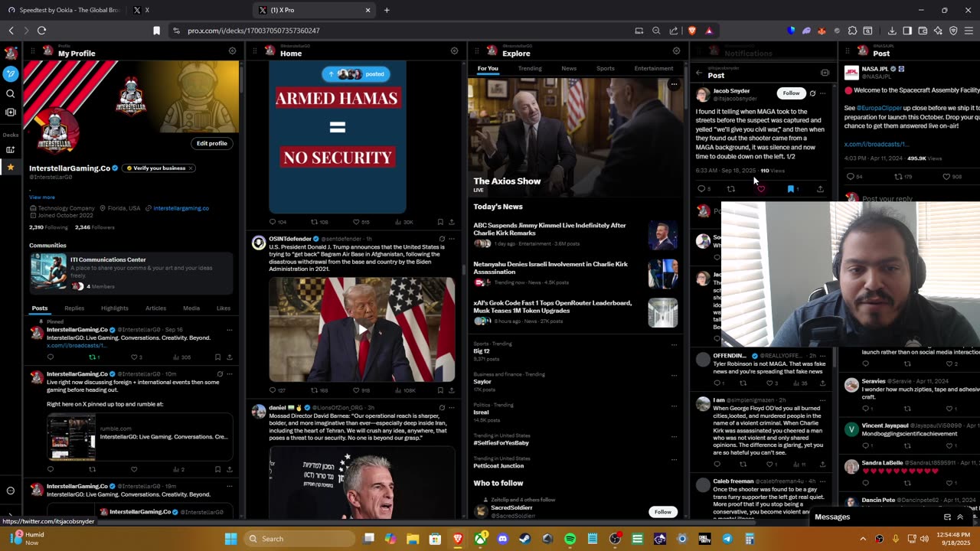
Task: Click the Windows Start button
Action: [x=231, y=539]
